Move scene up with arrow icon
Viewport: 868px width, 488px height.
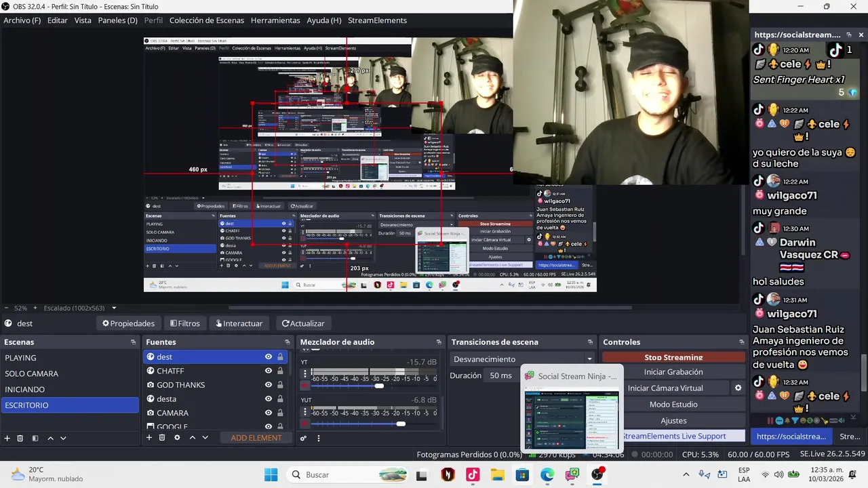point(50,439)
